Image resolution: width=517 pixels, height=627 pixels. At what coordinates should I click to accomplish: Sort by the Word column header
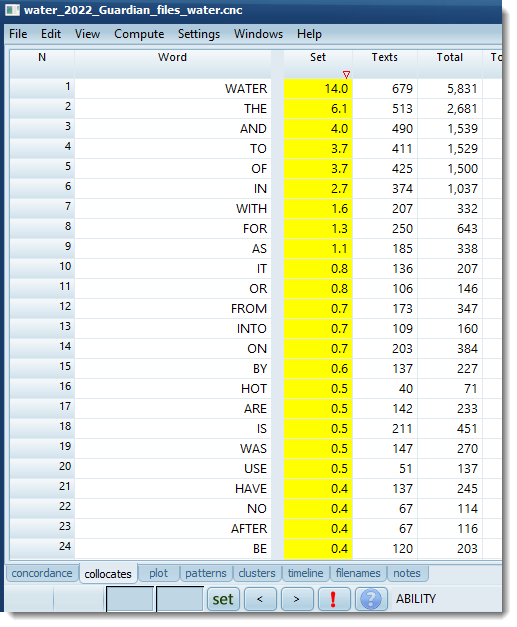pos(172,58)
